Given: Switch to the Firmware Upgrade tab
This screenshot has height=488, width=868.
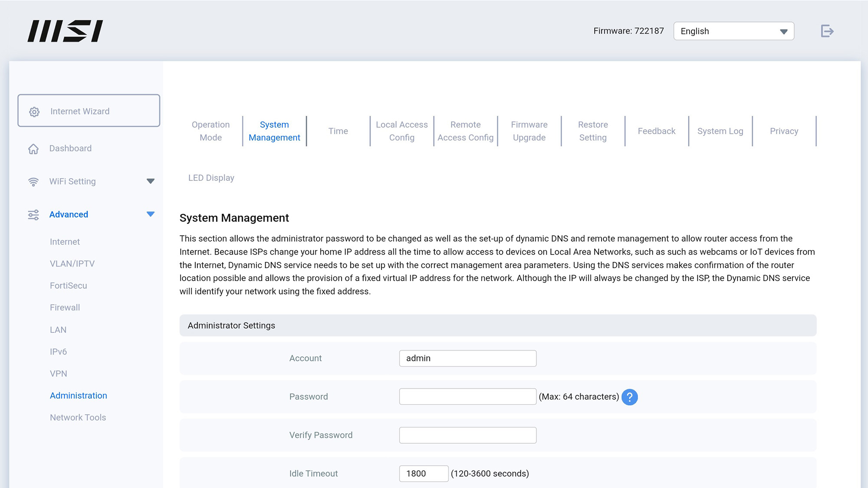Looking at the screenshot, I should [529, 131].
